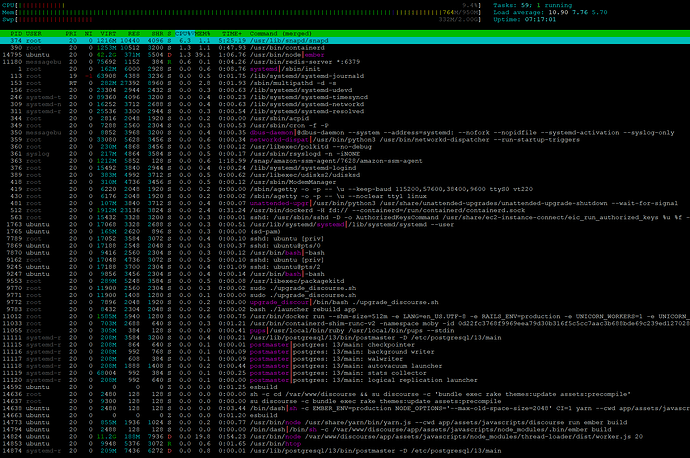This screenshot has height=458, width=690.
Task: Select the postgres autovacuum launcher row
Action: point(345,366)
